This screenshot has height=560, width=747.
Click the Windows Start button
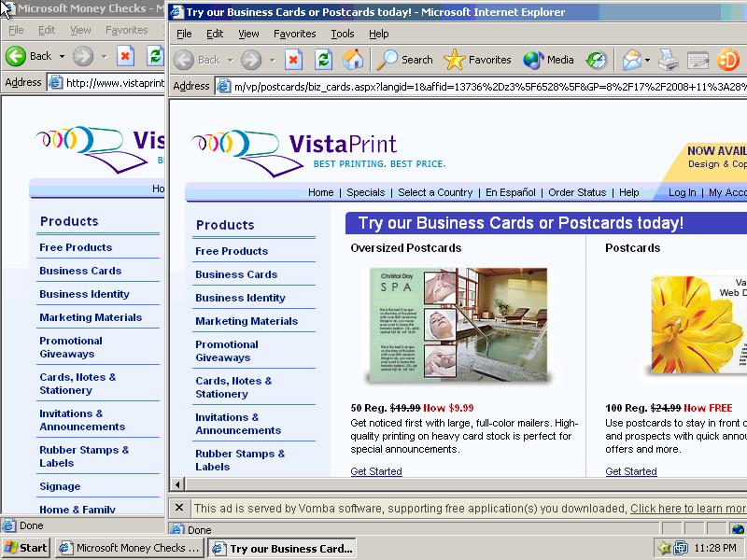point(26,548)
